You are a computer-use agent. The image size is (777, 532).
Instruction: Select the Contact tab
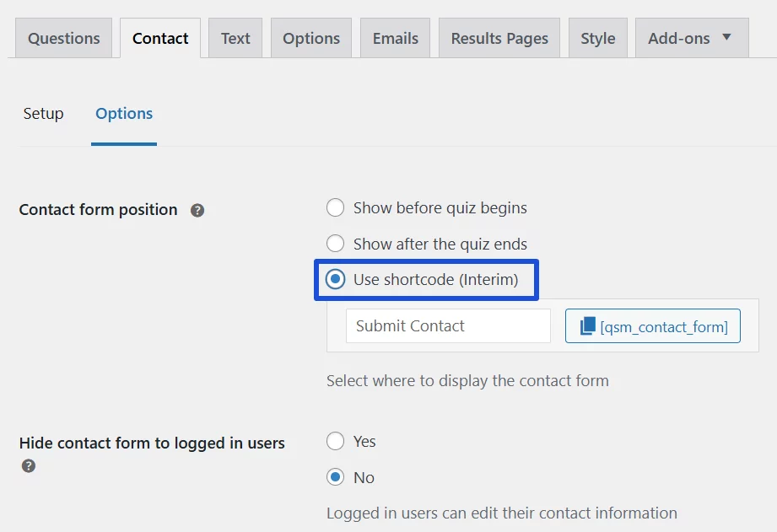coord(160,38)
